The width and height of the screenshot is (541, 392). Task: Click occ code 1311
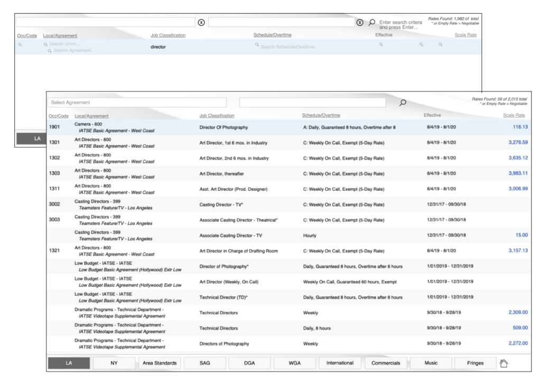click(54, 189)
